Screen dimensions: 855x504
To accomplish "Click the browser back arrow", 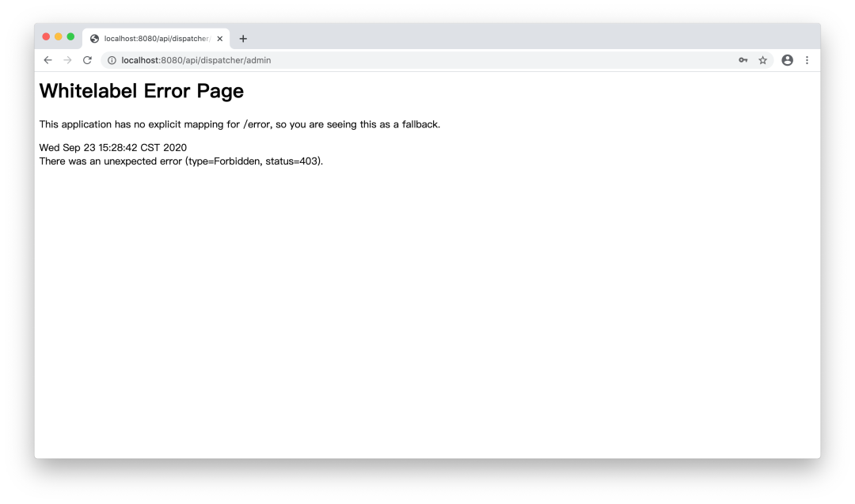I will pyautogui.click(x=48, y=60).
